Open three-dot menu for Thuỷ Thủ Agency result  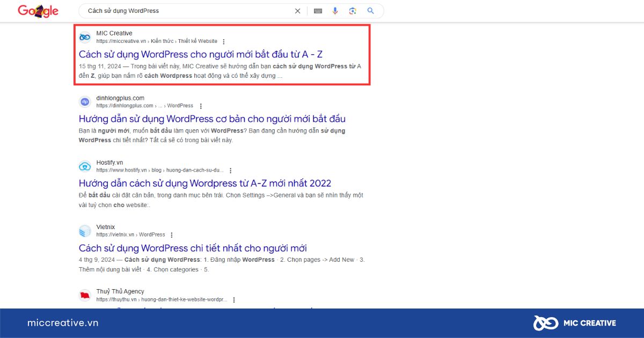click(233, 300)
